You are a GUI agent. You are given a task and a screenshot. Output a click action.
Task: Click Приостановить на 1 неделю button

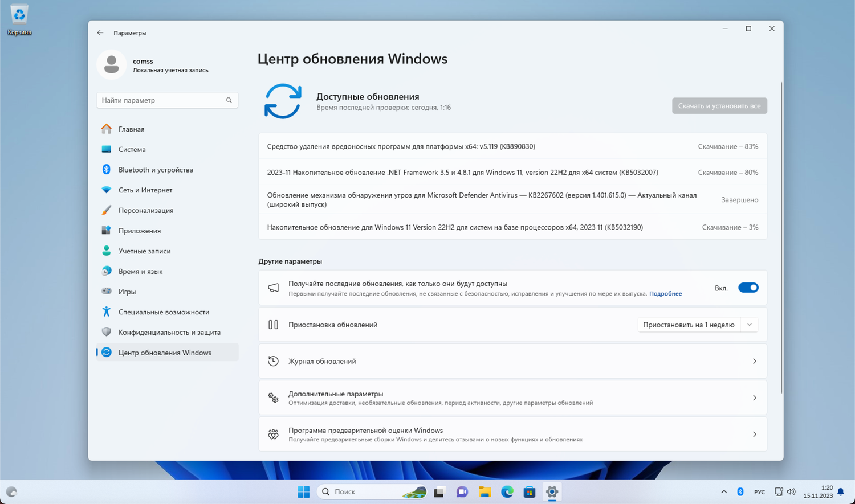coord(689,325)
